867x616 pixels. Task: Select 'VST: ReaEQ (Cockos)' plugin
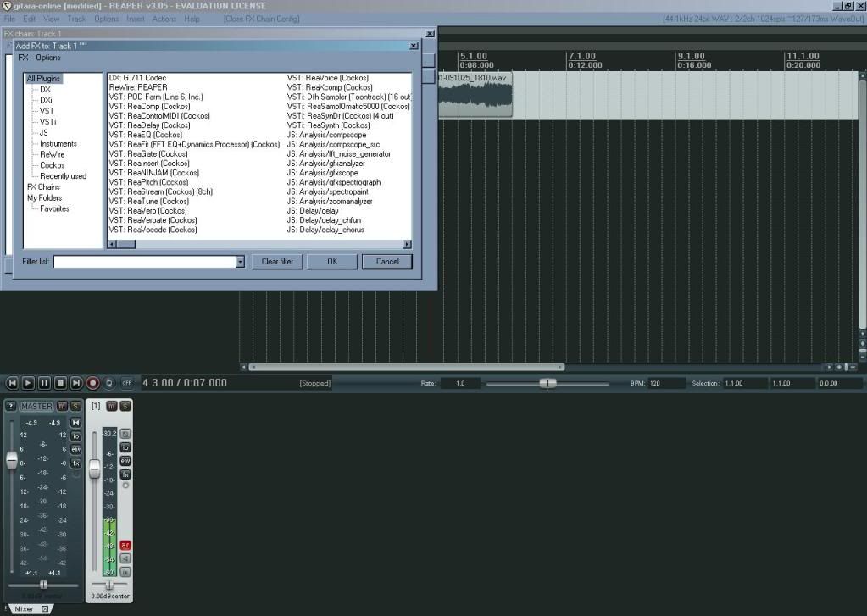(x=146, y=135)
